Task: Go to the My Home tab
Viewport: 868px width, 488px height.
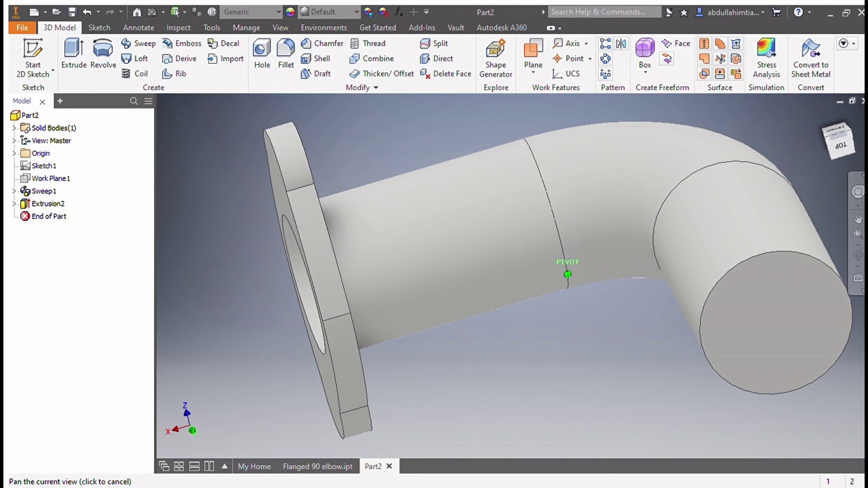Action: (x=254, y=466)
